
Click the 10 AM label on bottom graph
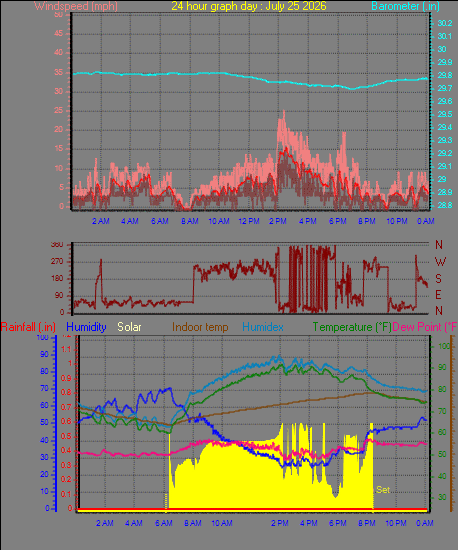(222, 523)
